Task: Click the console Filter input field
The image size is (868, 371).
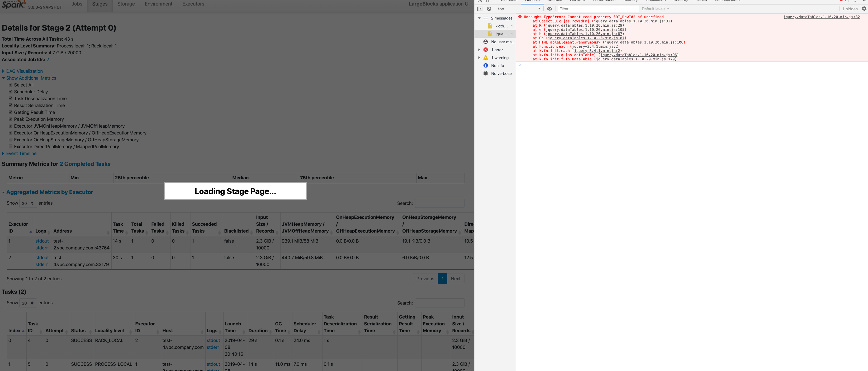Action: pyautogui.click(x=597, y=9)
